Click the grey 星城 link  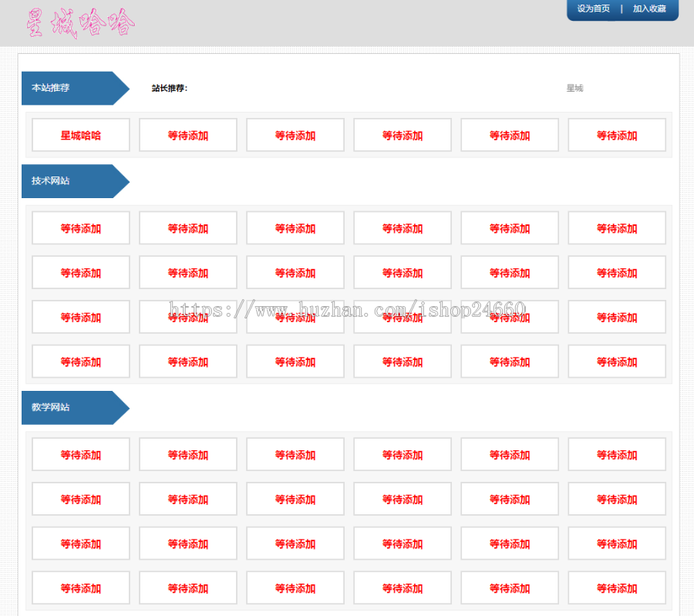(x=574, y=88)
